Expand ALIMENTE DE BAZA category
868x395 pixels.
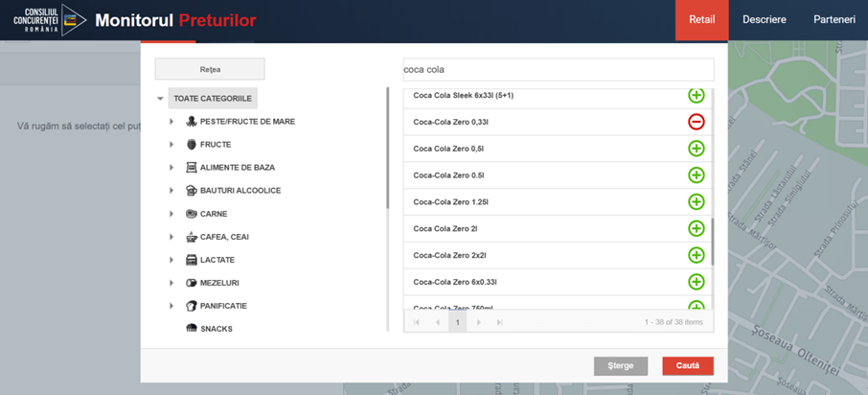(x=171, y=168)
